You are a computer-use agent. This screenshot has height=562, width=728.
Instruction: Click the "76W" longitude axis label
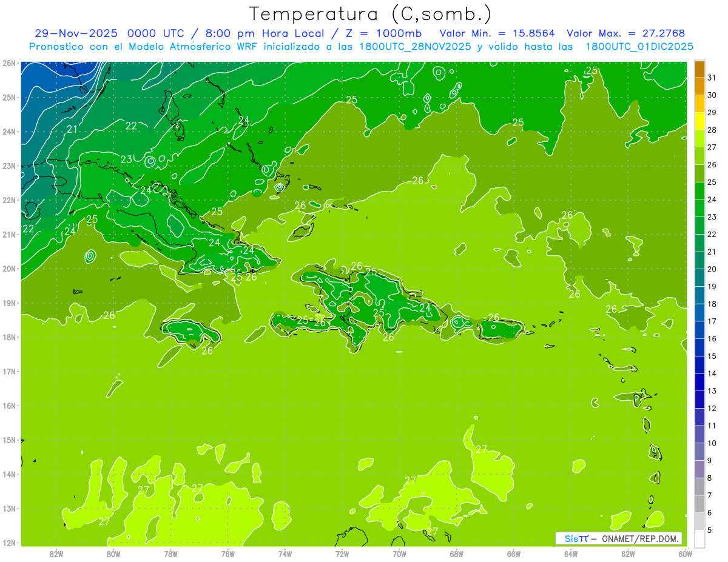[x=227, y=553]
